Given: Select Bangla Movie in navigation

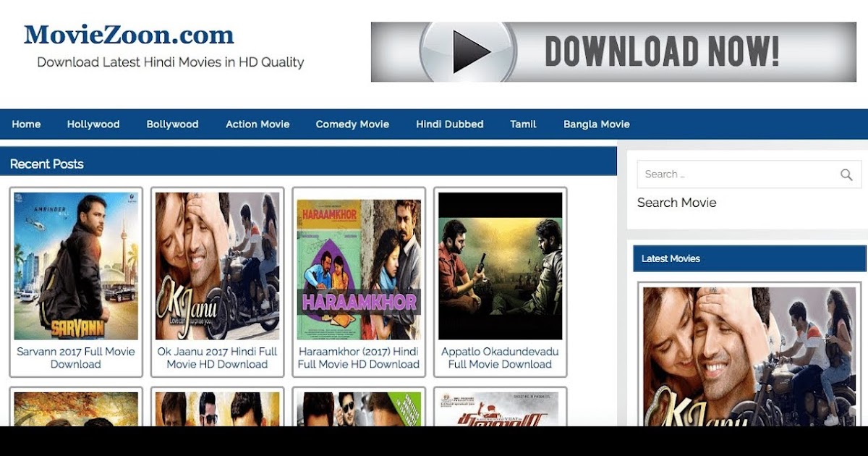Looking at the screenshot, I should tap(597, 124).
